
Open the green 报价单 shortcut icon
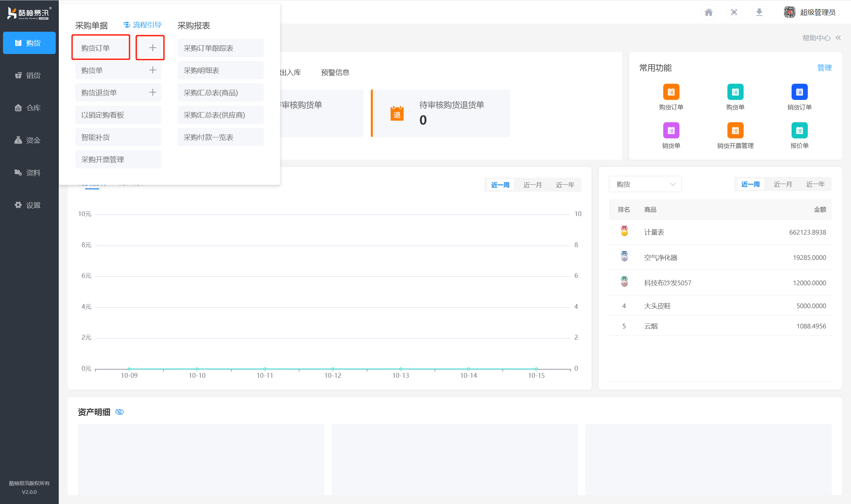(799, 130)
